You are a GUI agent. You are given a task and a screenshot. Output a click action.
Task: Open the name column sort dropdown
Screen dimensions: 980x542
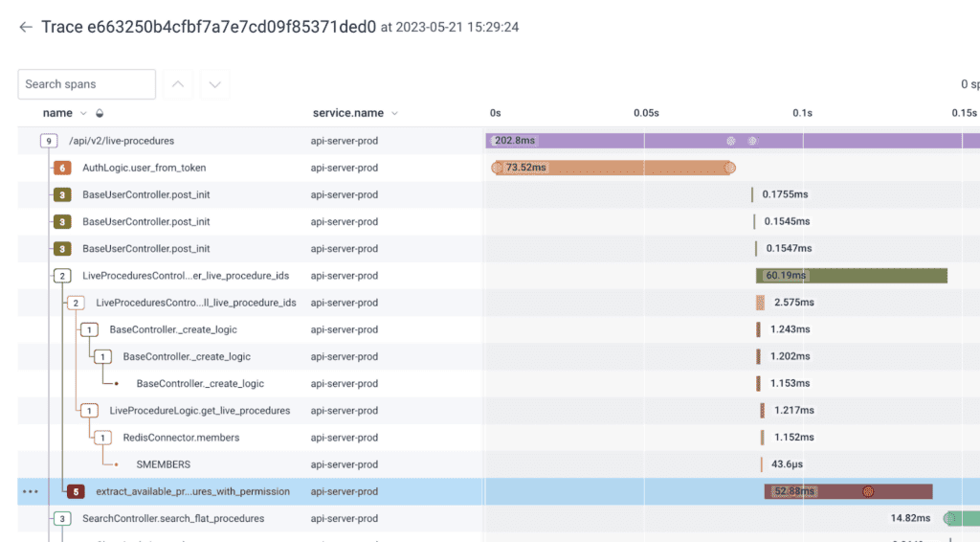click(x=83, y=113)
